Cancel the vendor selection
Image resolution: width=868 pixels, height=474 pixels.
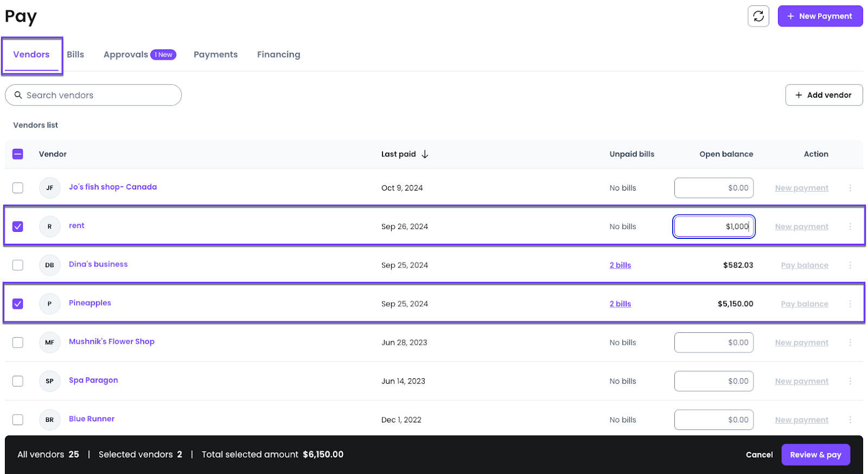click(x=759, y=455)
